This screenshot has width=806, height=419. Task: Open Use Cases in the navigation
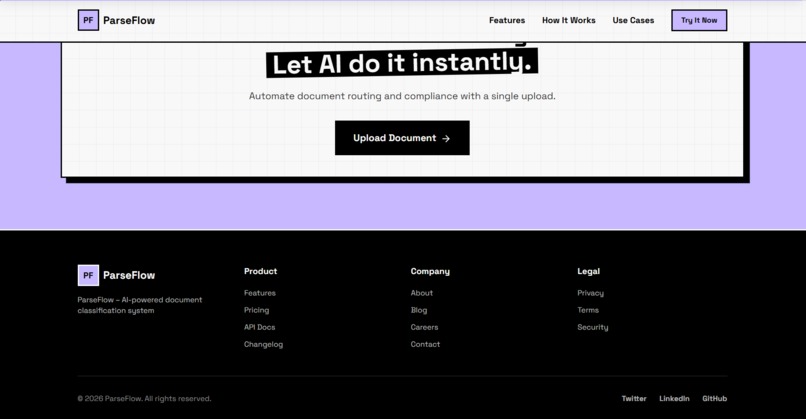point(633,20)
